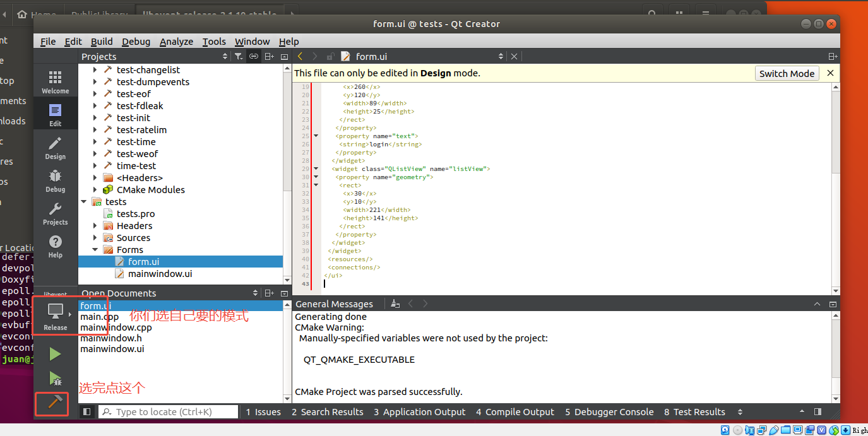Open the output panes selector arrows
Screen dimensions: 868x436
pyautogui.click(x=740, y=412)
